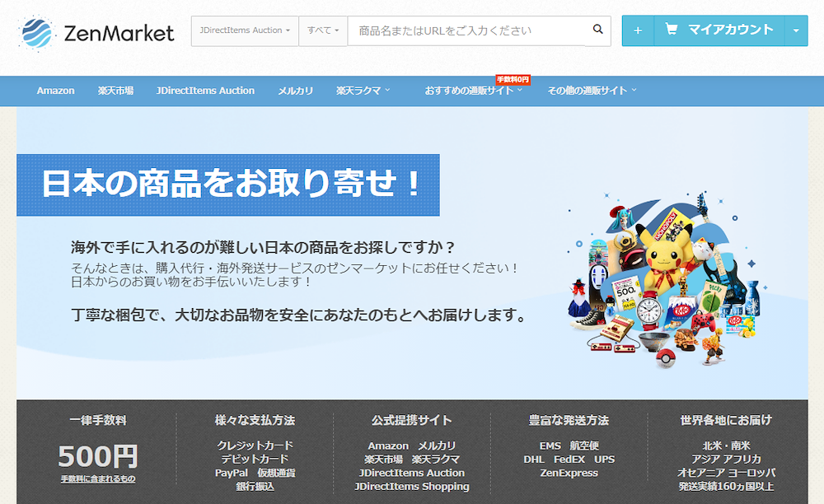Open the すべて category dropdown

pyautogui.click(x=323, y=30)
